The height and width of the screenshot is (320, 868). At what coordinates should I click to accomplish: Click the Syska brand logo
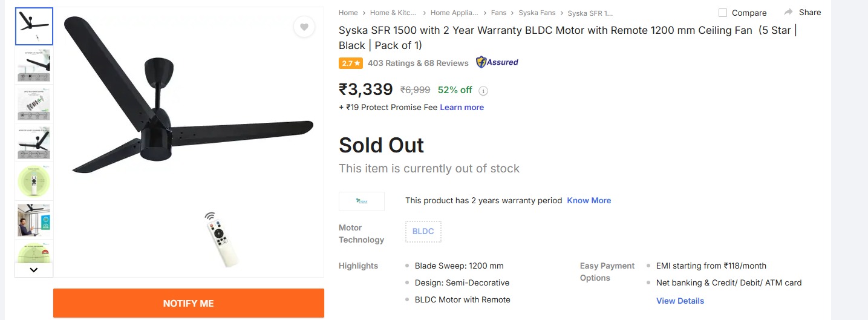tap(362, 201)
